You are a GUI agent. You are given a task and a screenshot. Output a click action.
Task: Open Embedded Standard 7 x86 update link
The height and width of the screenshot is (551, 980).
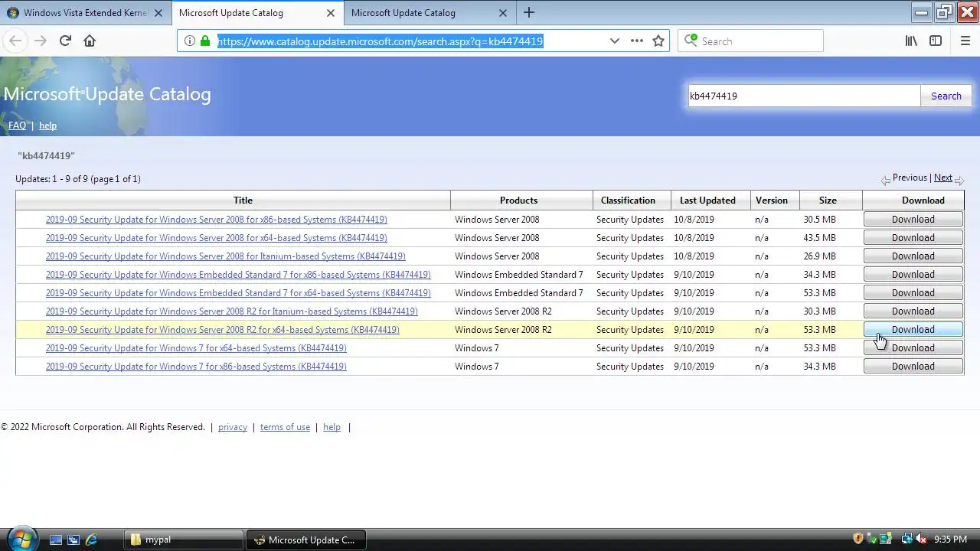(x=238, y=275)
